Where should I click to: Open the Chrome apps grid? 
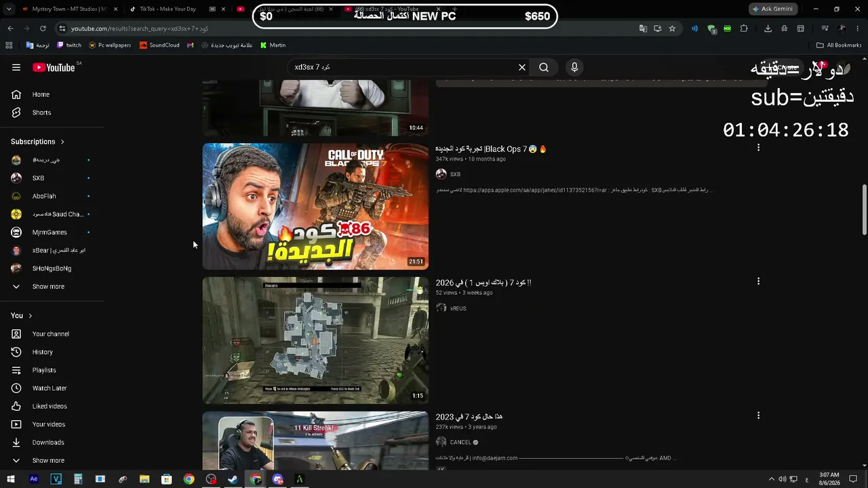(9, 45)
